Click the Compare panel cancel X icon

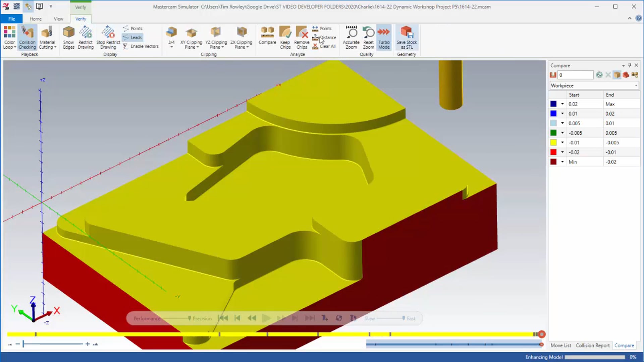pos(608,75)
